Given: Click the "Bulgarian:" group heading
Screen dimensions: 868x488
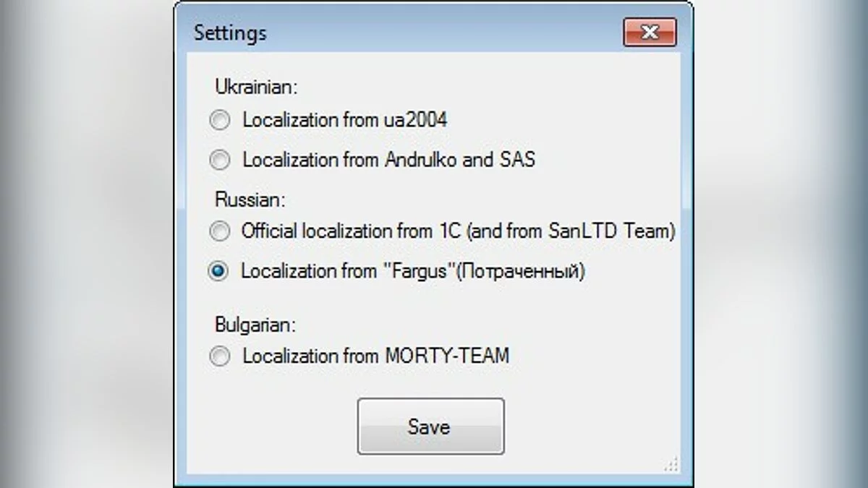Looking at the screenshot, I should (x=255, y=325).
